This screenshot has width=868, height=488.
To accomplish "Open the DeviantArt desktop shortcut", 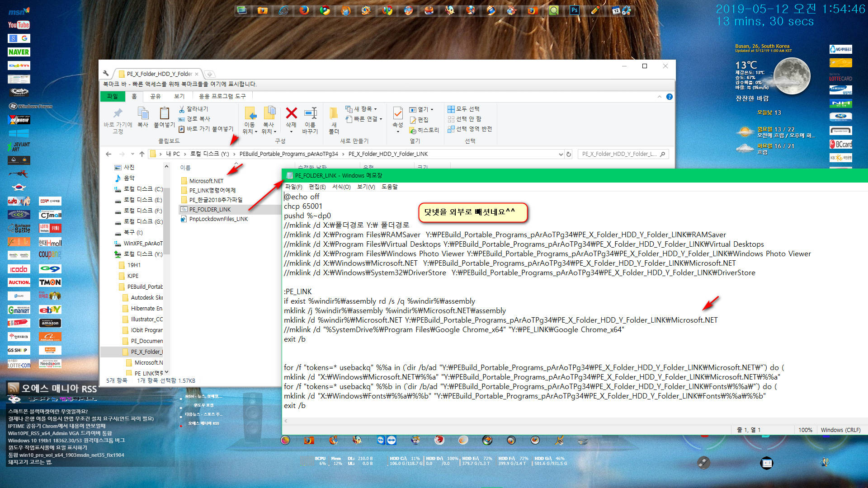I will (x=19, y=146).
